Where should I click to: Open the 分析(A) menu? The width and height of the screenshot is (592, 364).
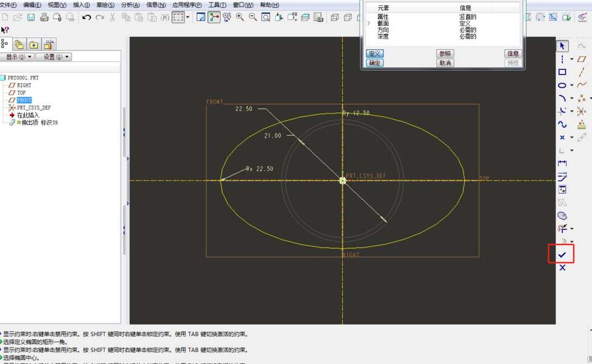[x=130, y=5]
